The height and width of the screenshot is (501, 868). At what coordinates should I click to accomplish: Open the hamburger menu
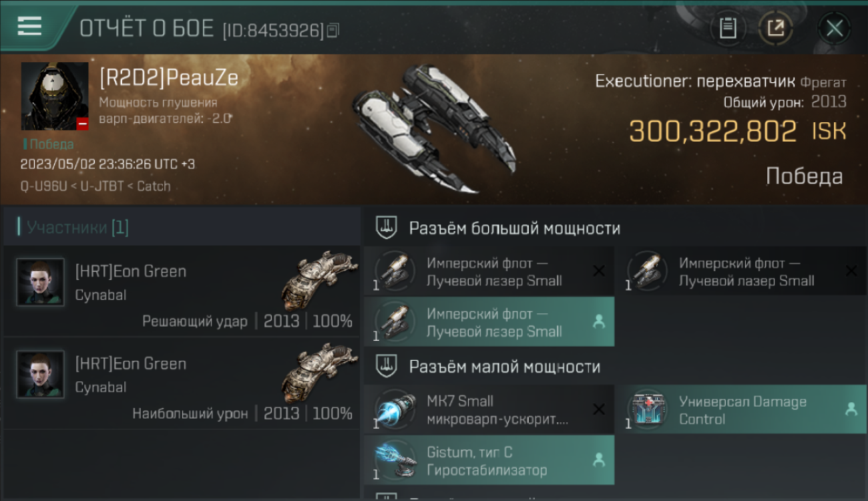click(x=29, y=26)
